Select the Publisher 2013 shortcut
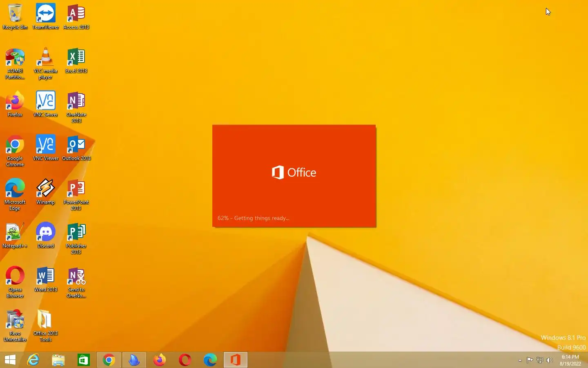The height and width of the screenshot is (368, 588). point(76,238)
